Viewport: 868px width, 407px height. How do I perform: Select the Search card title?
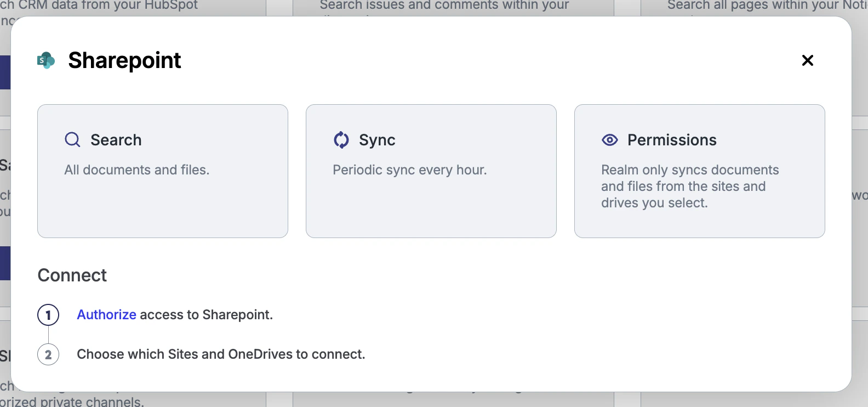(116, 140)
